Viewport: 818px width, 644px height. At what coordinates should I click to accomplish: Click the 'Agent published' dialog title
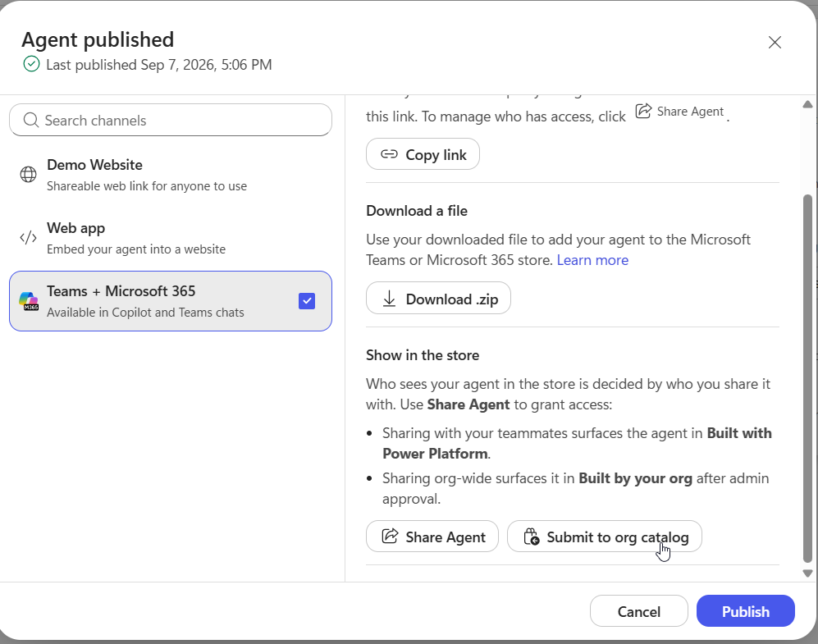[x=98, y=39]
